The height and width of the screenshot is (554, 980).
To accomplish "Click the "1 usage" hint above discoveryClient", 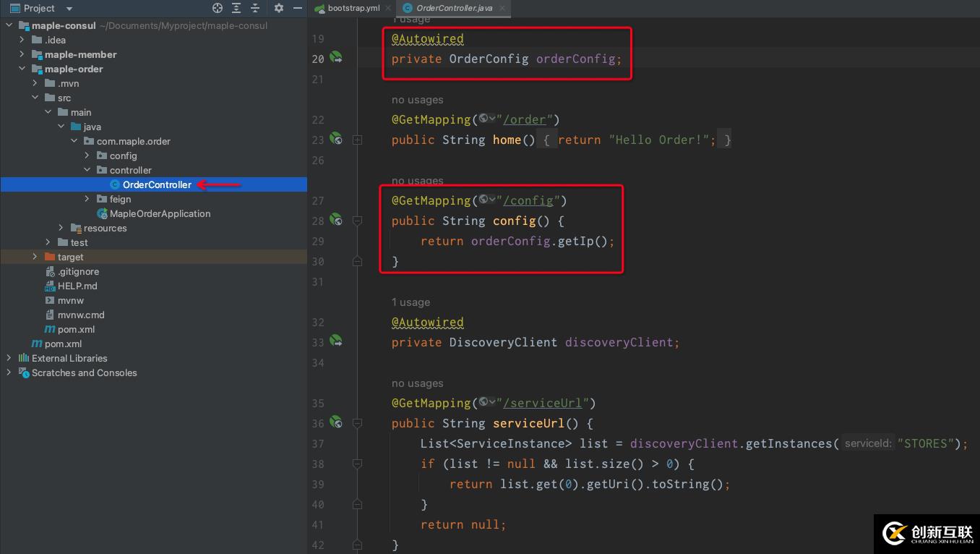I will pyautogui.click(x=411, y=302).
